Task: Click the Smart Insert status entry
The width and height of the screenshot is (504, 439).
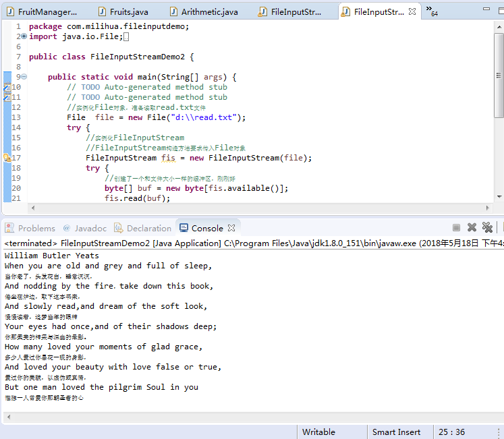Action: click(396, 432)
